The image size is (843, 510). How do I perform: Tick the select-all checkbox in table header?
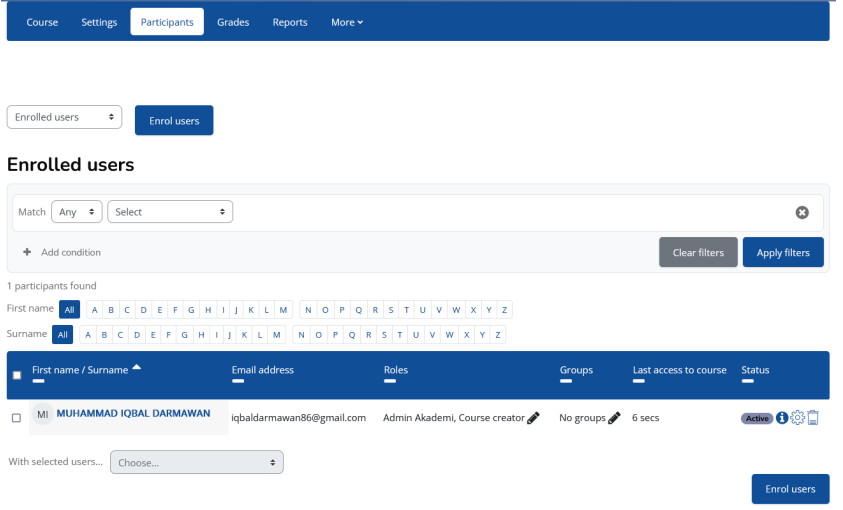16,375
